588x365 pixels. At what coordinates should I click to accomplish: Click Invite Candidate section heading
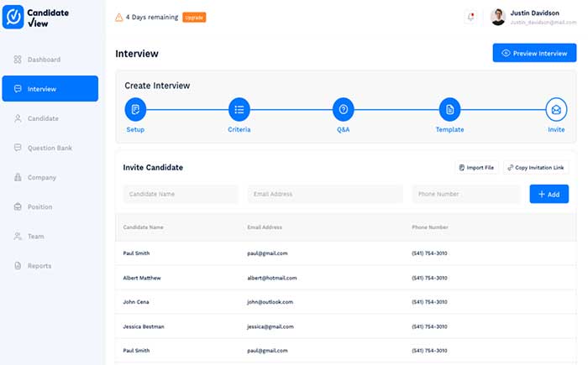[153, 168]
